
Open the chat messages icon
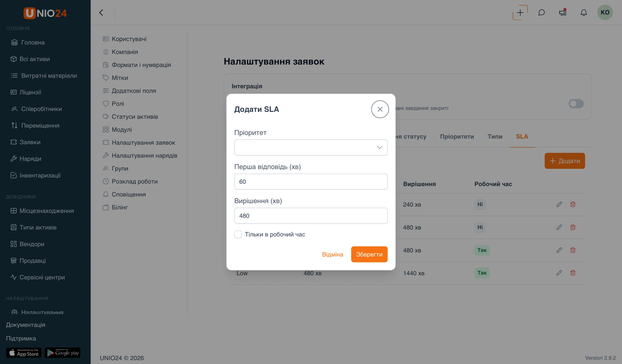coord(541,13)
